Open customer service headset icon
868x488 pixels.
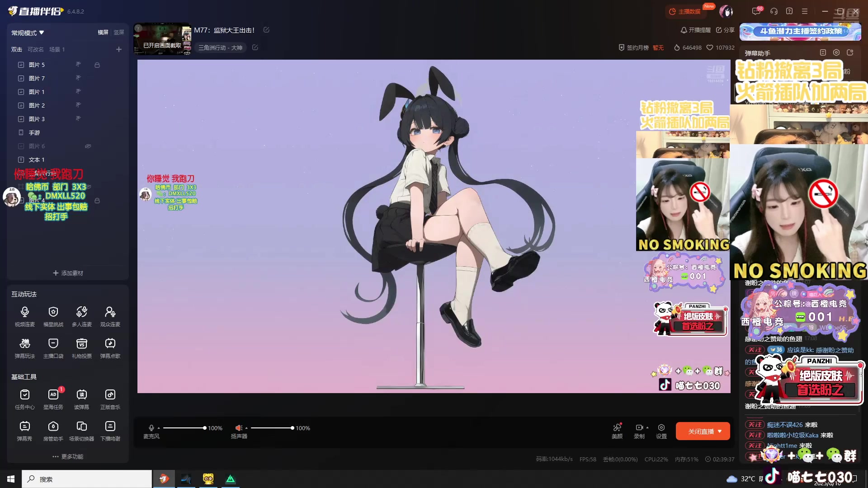coord(774,11)
